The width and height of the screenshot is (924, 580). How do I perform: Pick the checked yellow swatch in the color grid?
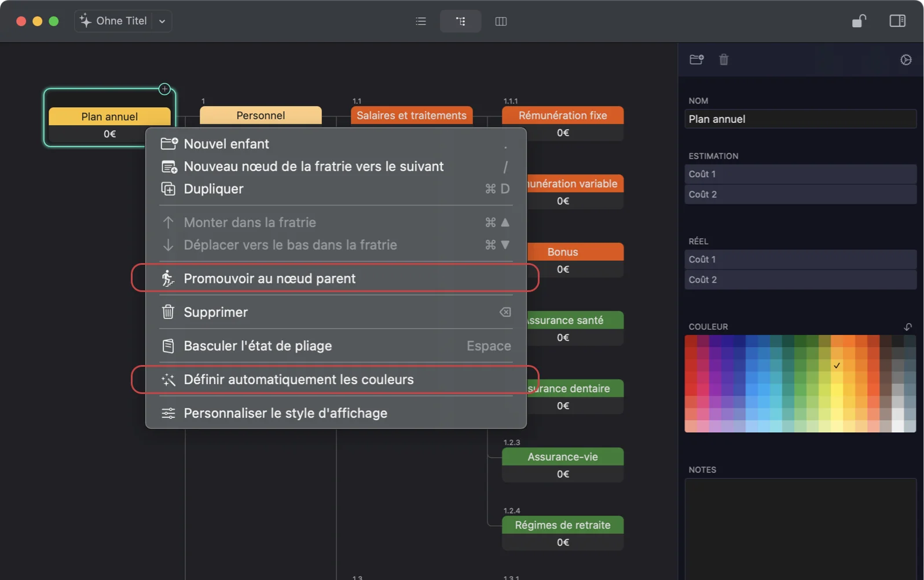click(837, 366)
